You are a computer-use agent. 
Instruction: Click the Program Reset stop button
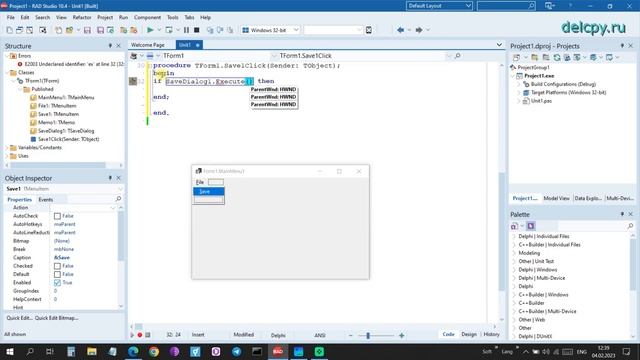196,30
